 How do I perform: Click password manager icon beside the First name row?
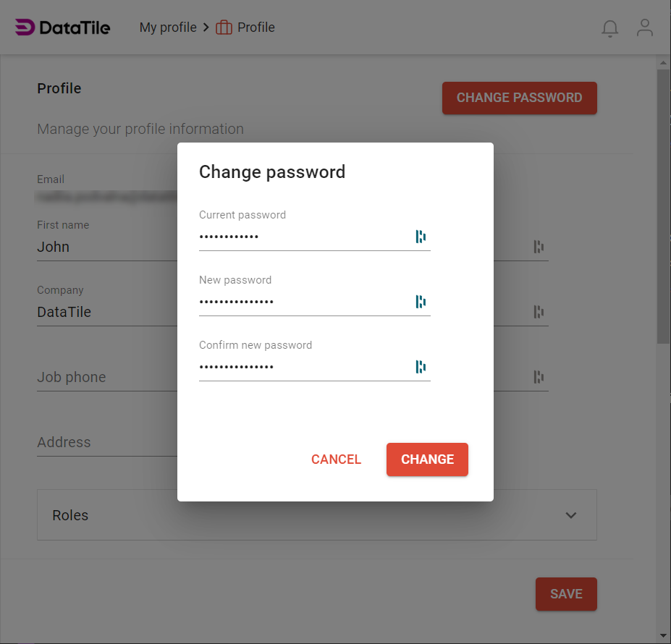[x=539, y=247]
